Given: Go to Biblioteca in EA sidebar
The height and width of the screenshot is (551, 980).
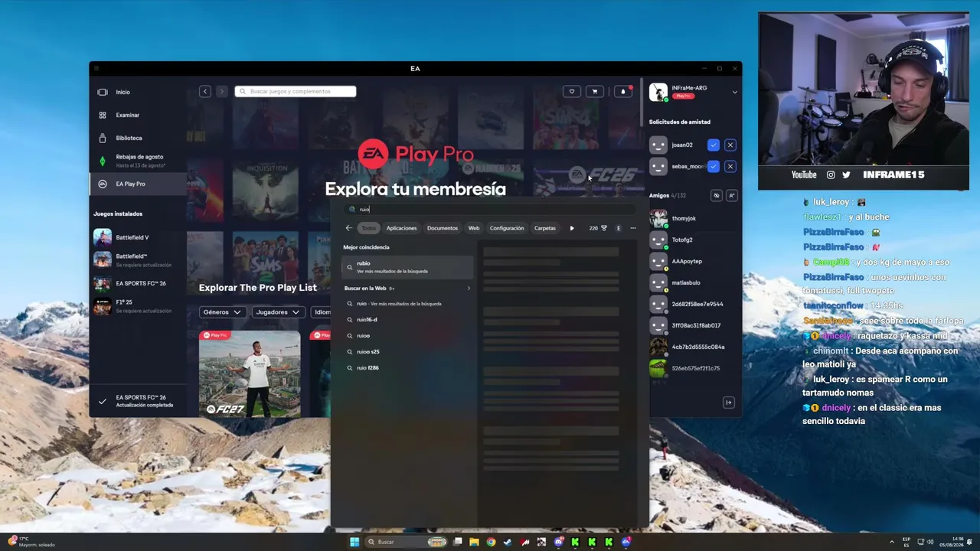Looking at the screenshot, I should point(138,138).
